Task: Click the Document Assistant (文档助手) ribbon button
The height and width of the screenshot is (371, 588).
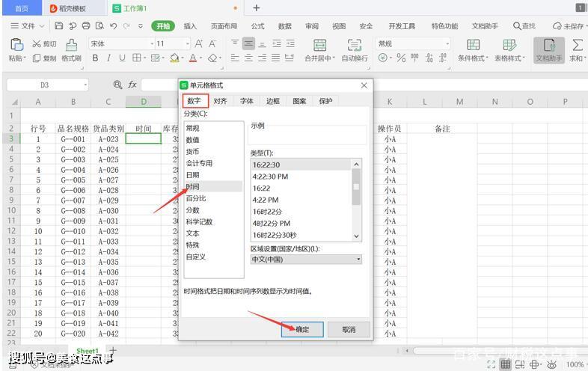Action: (549, 50)
